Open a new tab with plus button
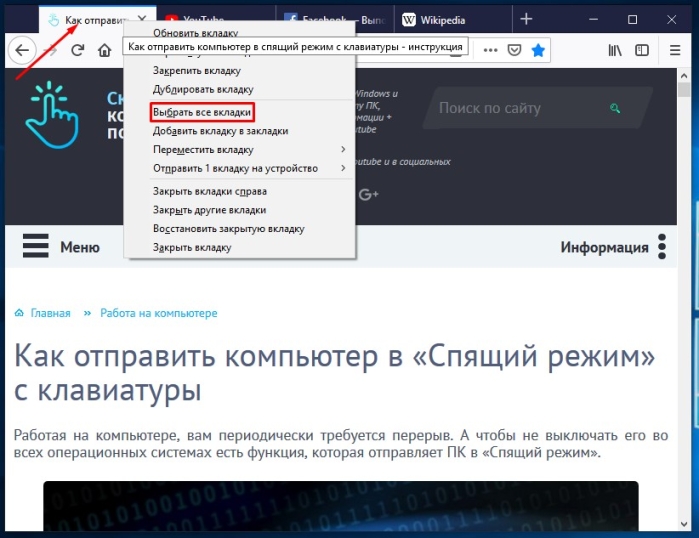699x538 pixels. (526, 19)
